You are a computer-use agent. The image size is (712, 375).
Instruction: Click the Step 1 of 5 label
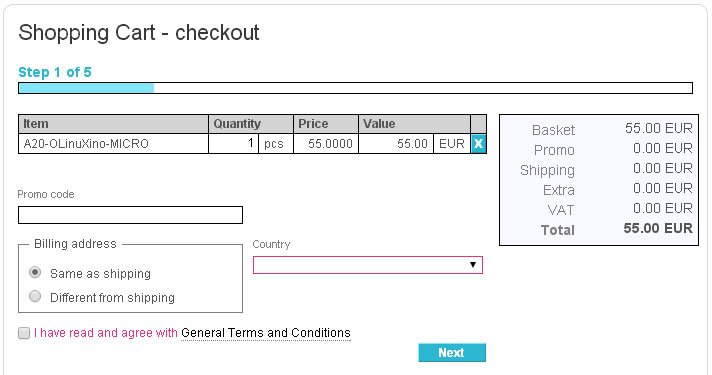point(55,72)
